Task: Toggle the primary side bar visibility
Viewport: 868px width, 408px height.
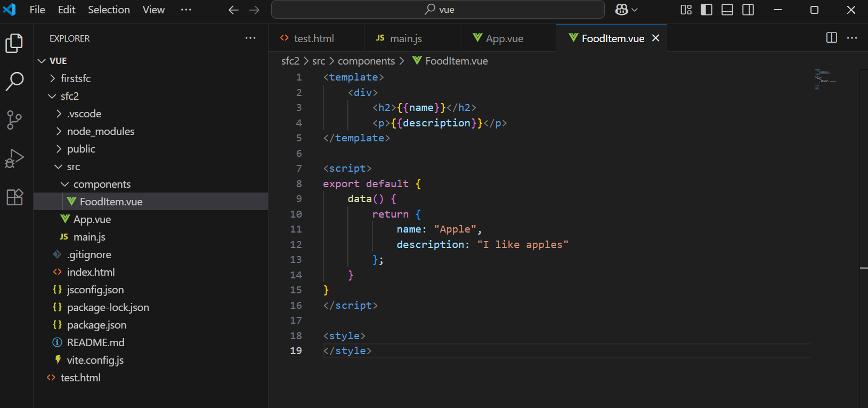Action: click(x=707, y=10)
